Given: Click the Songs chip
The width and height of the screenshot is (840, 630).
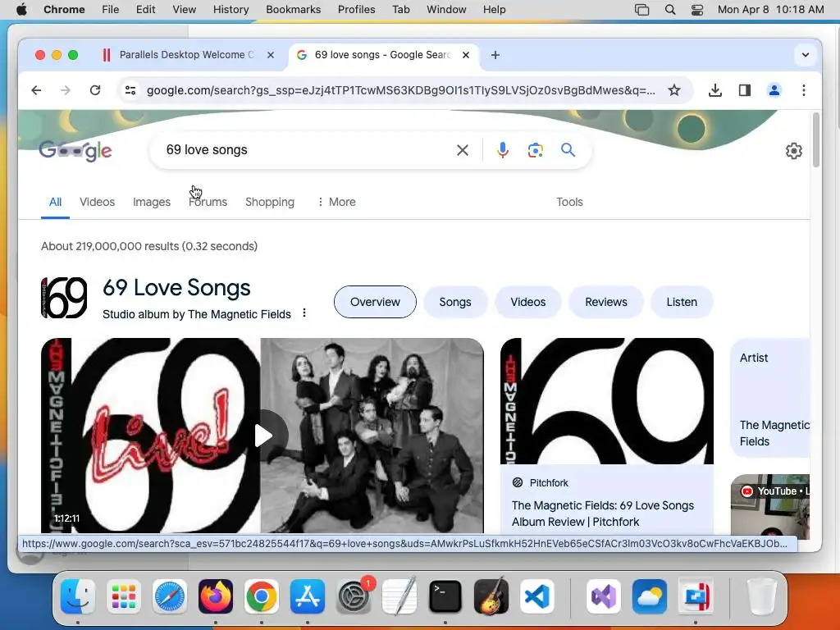Looking at the screenshot, I should click(x=455, y=302).
